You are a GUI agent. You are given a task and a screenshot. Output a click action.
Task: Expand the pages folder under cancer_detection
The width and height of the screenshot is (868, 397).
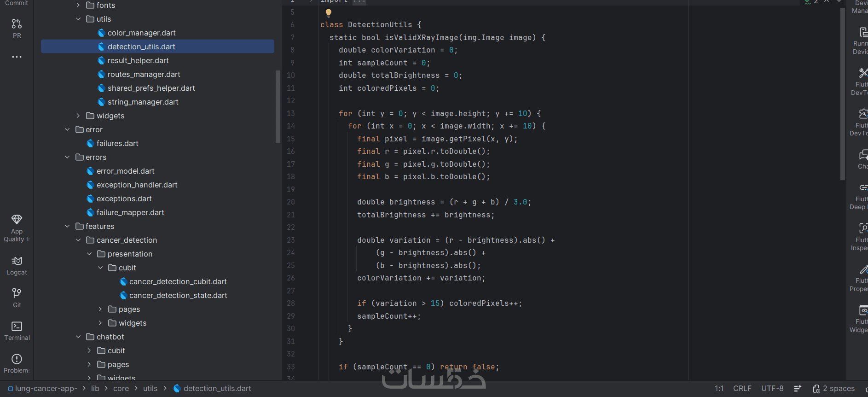click(x=100, y=309)
